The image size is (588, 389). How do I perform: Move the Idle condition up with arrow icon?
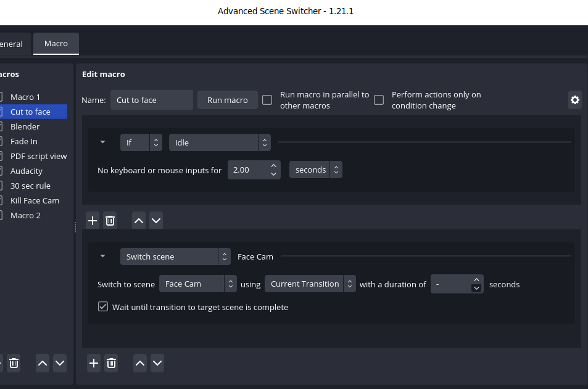point(138,220)
